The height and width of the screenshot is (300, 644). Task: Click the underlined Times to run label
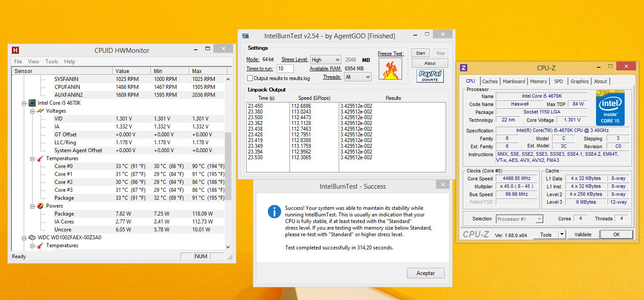click(x=260, y=69)
